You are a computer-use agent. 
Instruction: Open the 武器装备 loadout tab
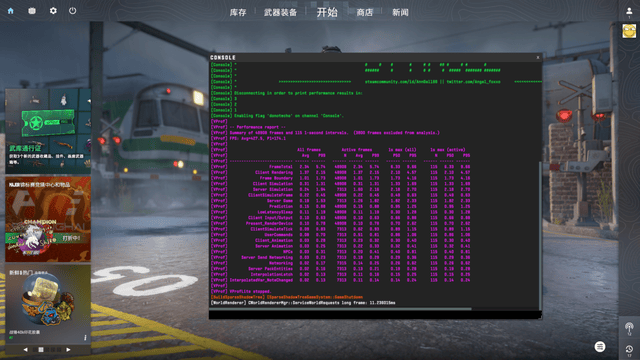pyautogui.click(x=280, y=13)
